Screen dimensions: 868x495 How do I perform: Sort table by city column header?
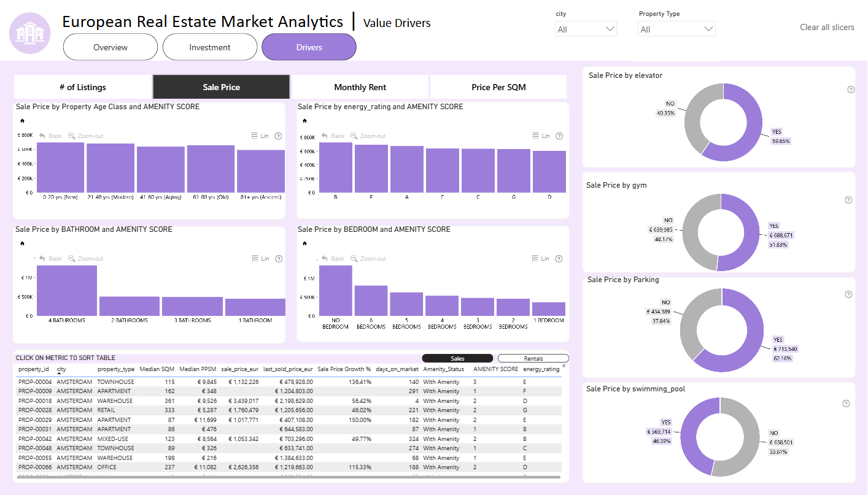[x=61, y=369]
